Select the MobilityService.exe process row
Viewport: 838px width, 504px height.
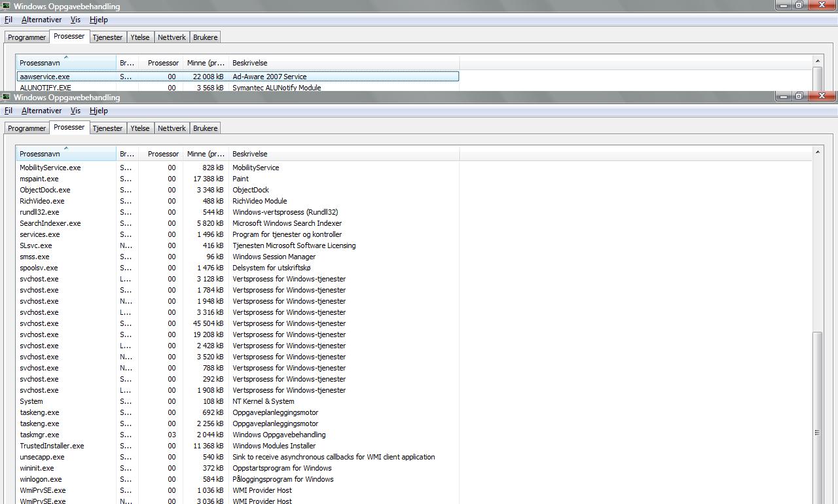point(238,168)
